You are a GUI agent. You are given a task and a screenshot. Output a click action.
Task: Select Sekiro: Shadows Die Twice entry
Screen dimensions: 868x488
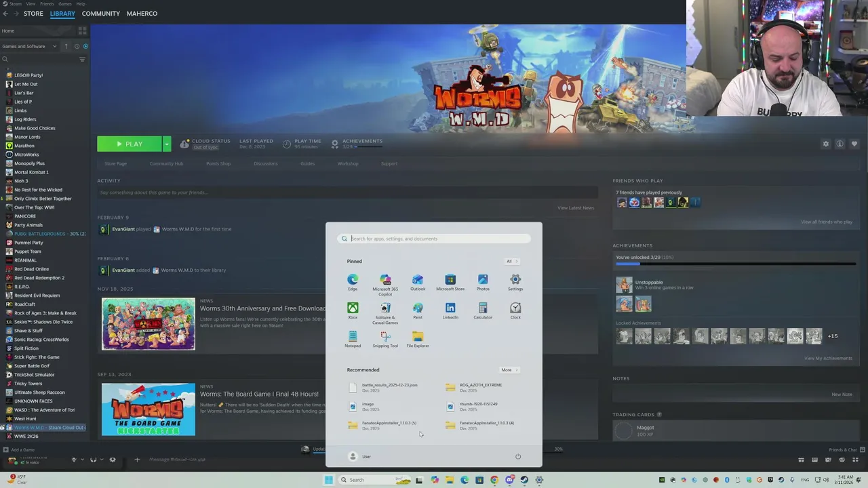(x=43, y=322)
